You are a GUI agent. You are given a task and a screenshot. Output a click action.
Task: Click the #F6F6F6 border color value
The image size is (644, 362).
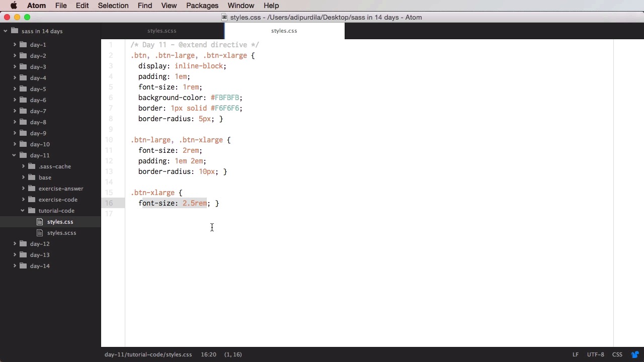(x=225, y=108)
